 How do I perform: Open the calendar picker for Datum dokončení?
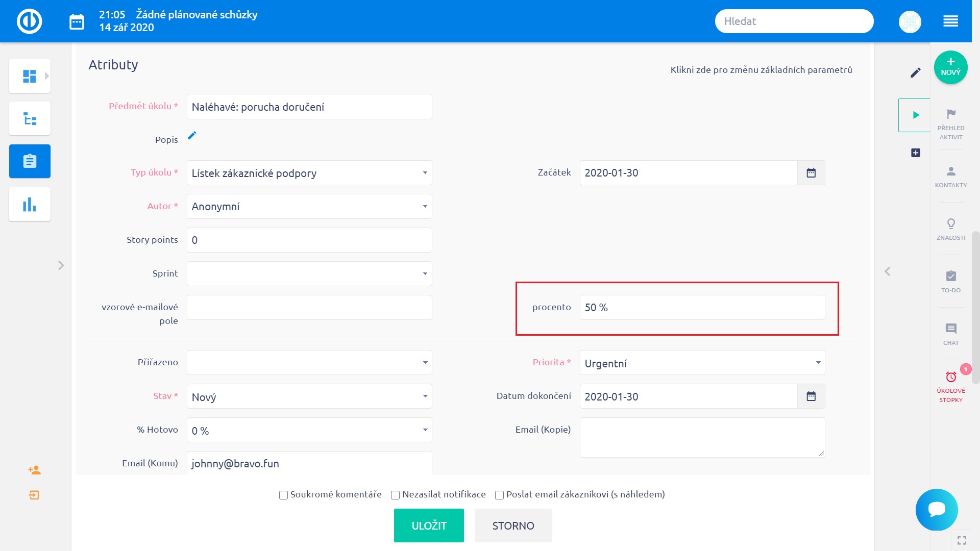click(x=811, y=396)
